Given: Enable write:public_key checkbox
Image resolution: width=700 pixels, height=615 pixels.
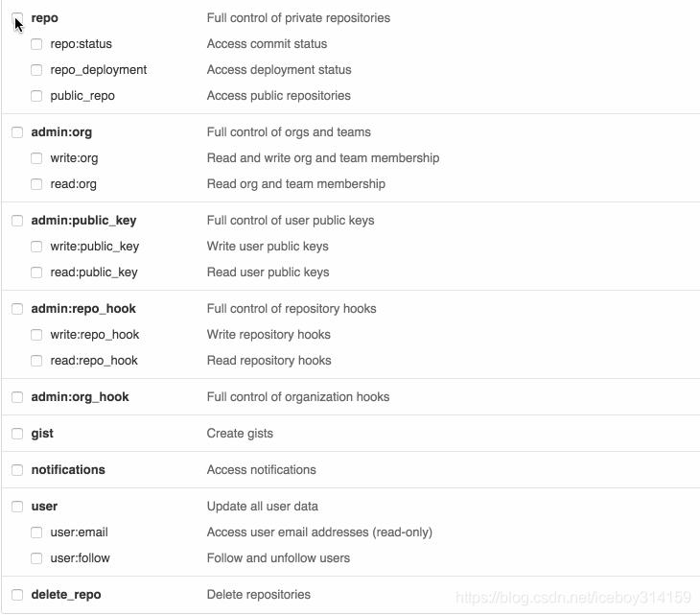Looking at the screenshot, I should tap(36, 247).
